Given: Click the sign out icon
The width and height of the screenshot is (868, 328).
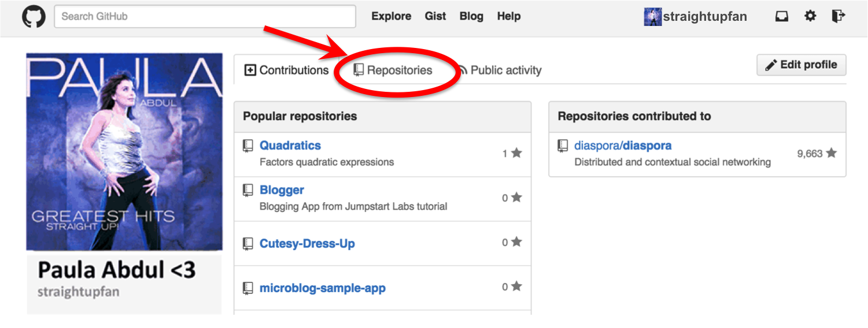Looking at the screenshot, I should pyautogui.click(x=839, y=16).
